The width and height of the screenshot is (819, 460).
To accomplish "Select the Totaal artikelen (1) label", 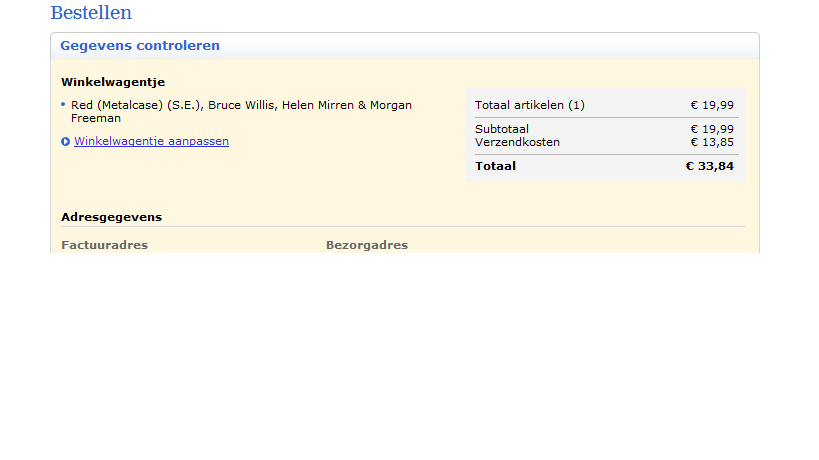I will pyautogui.click(x=530, y=105).
